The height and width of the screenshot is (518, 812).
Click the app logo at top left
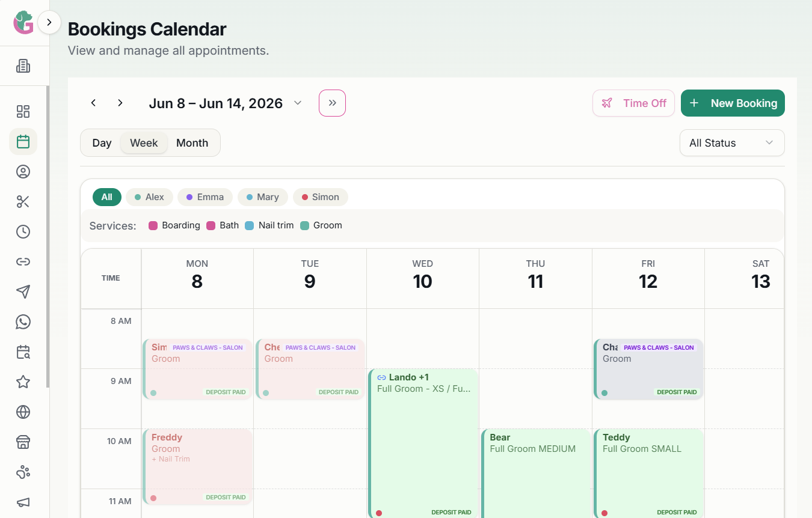[x=23, y=22]
